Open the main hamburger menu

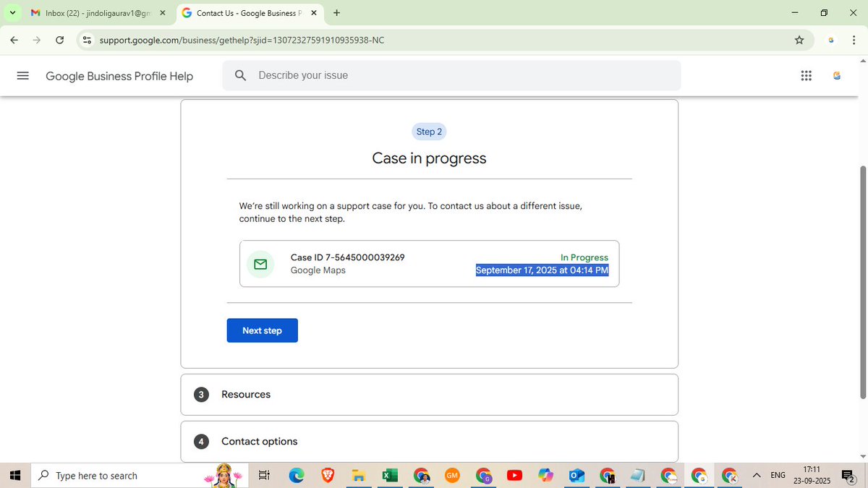pyautogui.click(x=22, y=76)
